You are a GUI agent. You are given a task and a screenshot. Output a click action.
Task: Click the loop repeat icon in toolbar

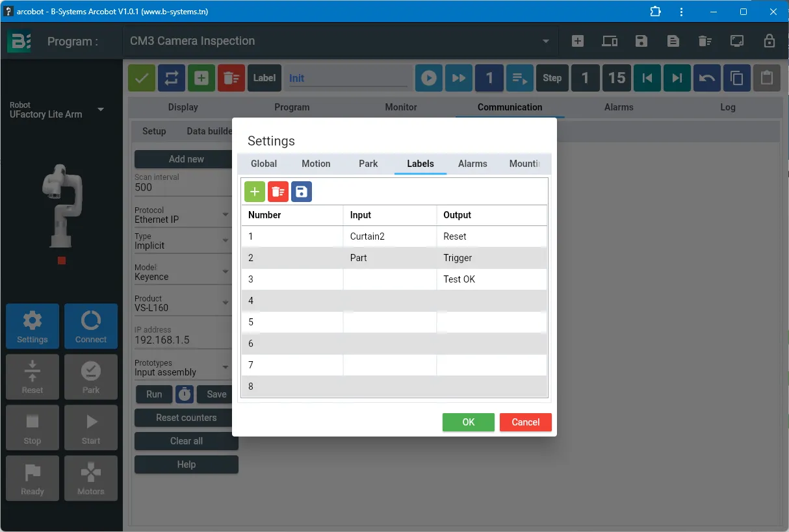coord(172,78)
